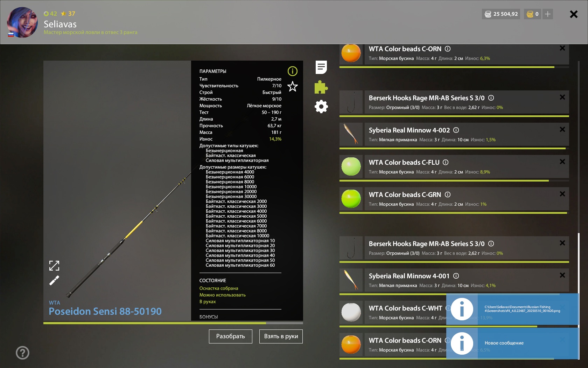Show info for Syberia Real Minnow 4-002
The height and width of the screenshot is (368, 588).
coord(456,130)
